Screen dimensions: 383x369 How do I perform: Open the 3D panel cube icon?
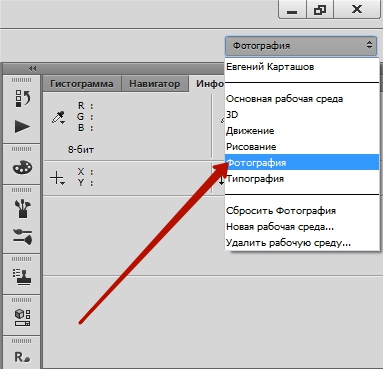pos(22,317)
